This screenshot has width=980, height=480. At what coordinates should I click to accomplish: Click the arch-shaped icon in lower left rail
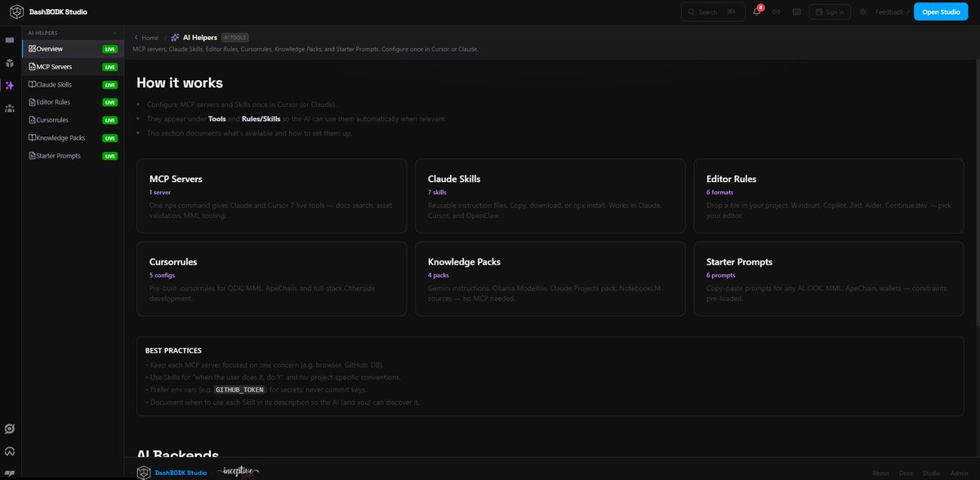(x=10, y=451)
